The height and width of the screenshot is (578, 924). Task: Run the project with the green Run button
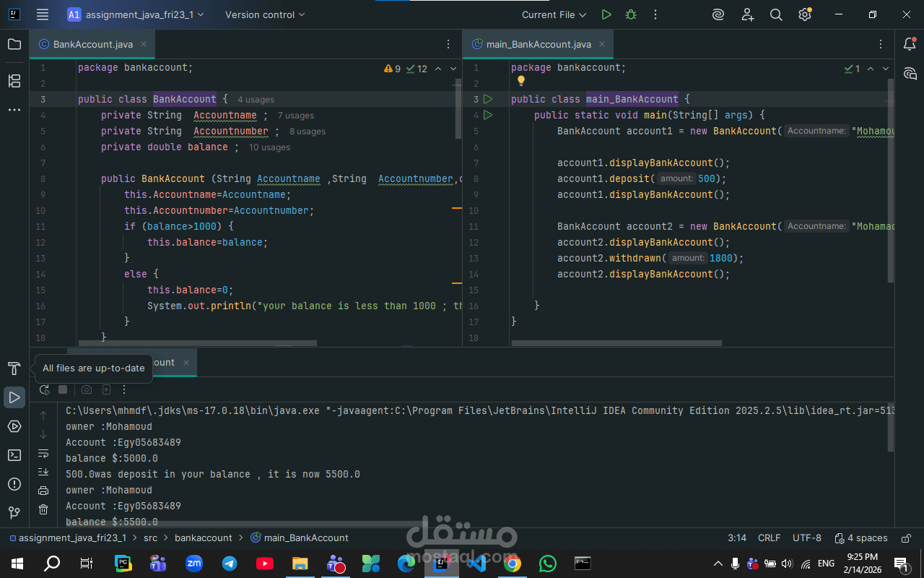point(606,14)
